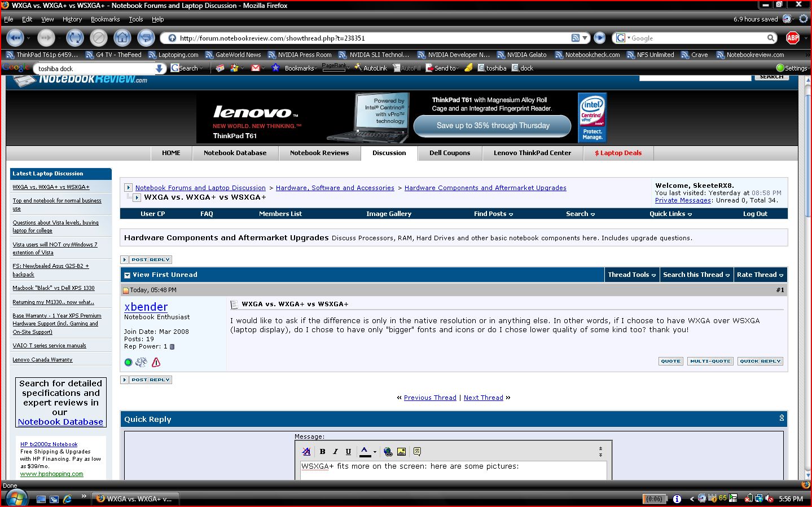This screenshot has width=812, height=507.
Task: Open Quick Links dropdown menu
Action: (x=670, y=214)
